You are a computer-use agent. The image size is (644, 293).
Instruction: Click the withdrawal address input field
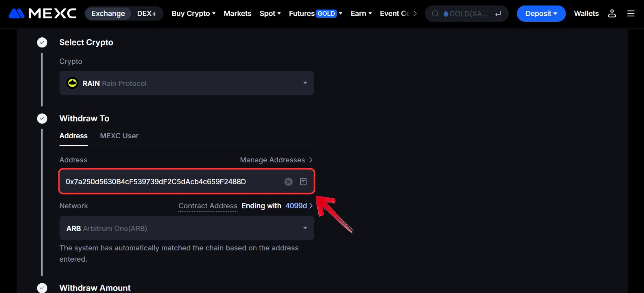(169, 182)
